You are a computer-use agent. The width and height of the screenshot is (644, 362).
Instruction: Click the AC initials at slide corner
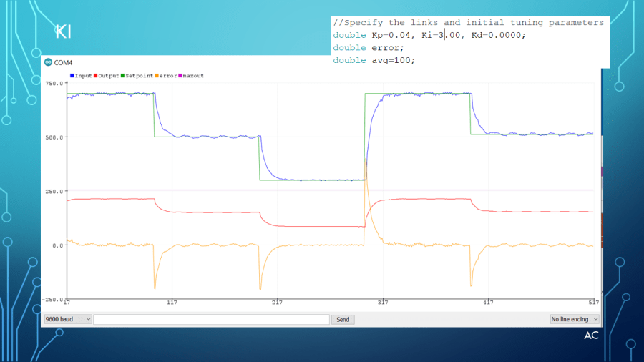pyautogui.click(x=591, y=336)
